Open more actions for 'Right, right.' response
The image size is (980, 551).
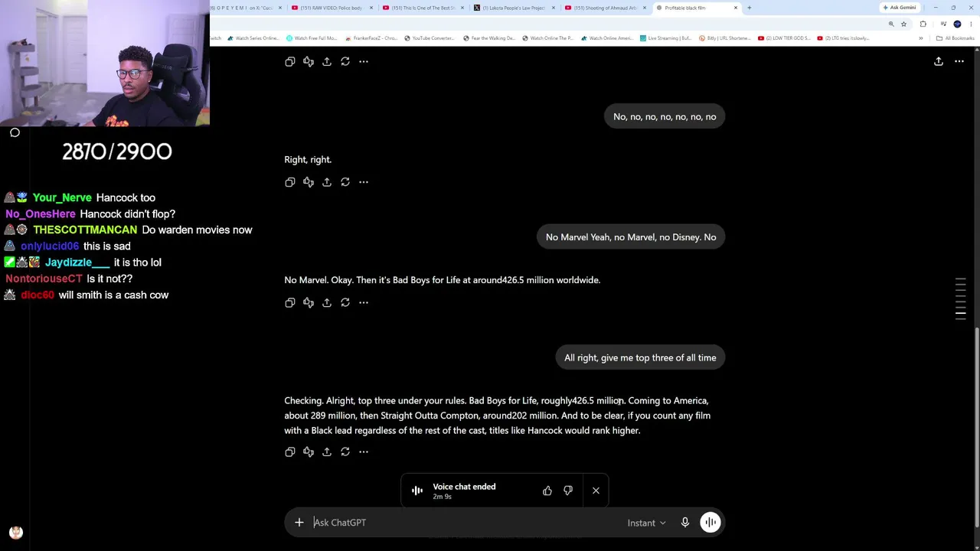364,182
